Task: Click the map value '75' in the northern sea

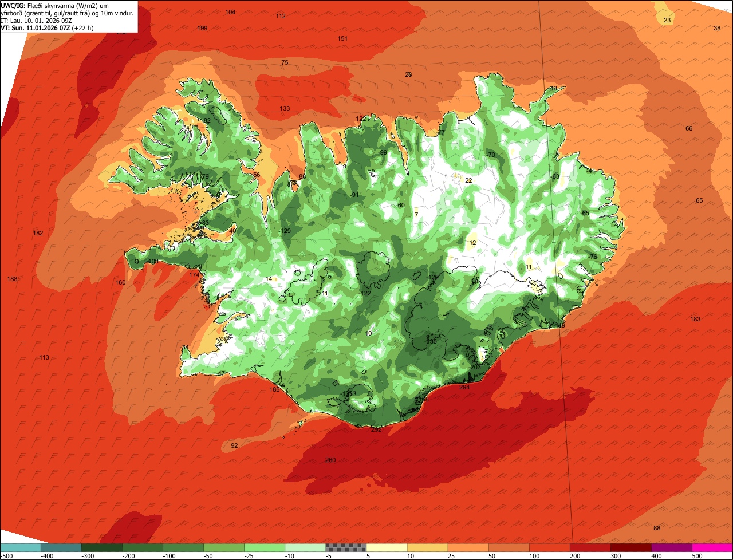Action: click(x=285, y=62)
